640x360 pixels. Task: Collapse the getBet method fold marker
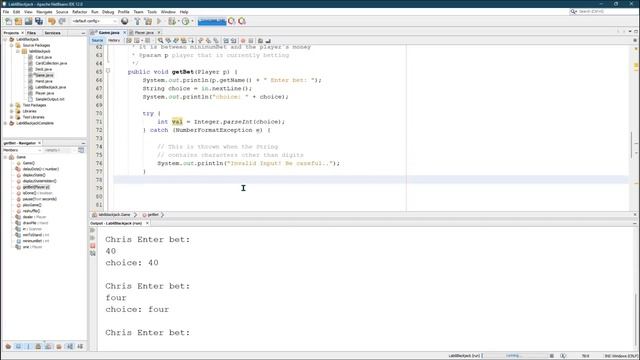tap(108, 71)
